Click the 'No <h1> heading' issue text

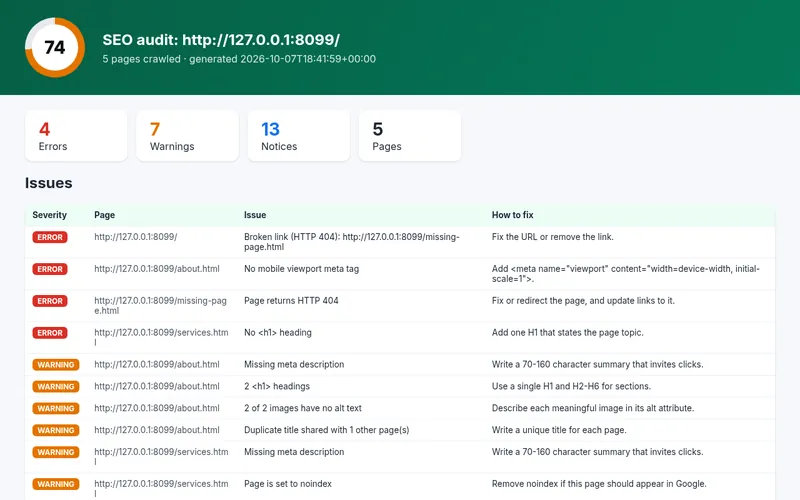(x=278, y=333)
